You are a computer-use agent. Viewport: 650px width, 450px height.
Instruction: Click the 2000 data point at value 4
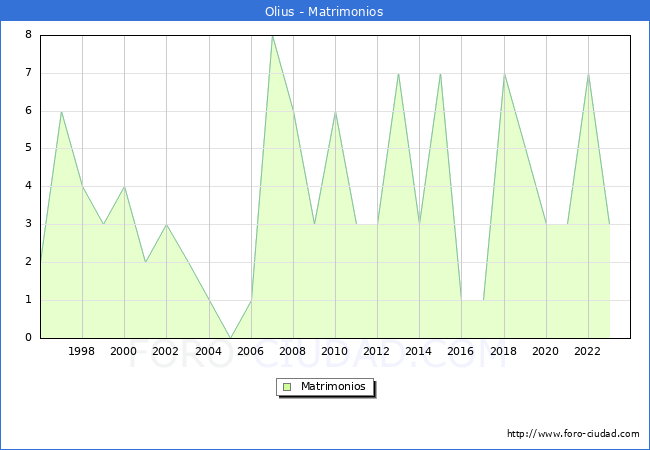click(124, 187)
